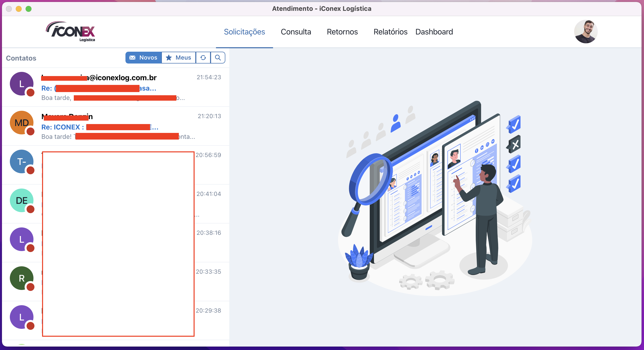Open the contact search magnifier
644x350 pixels.
pos(218,58)
